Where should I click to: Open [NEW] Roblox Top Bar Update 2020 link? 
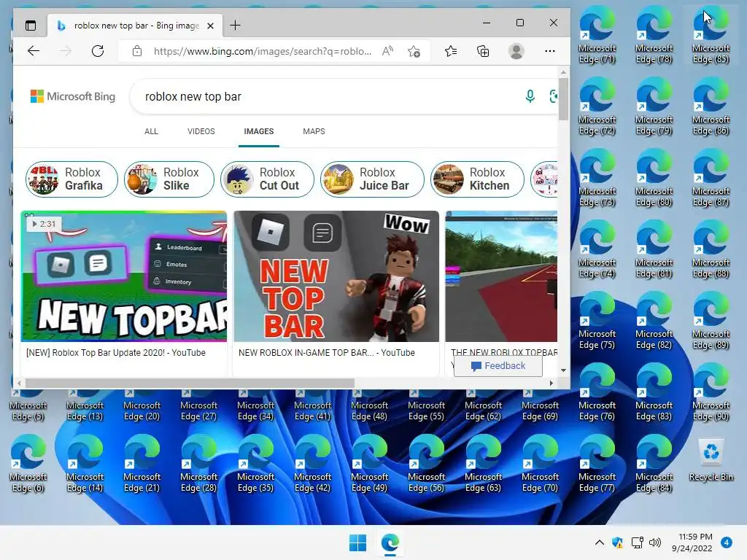click(116, 353)
